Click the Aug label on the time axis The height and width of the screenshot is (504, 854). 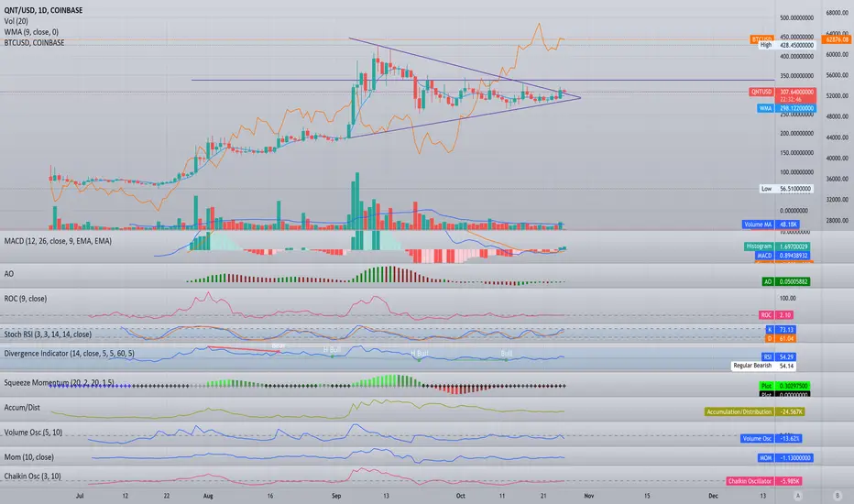point(207,496)
